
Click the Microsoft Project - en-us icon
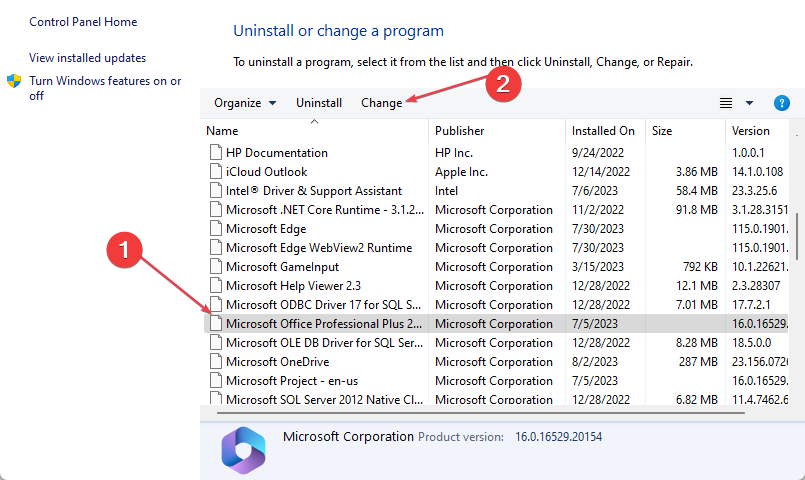216,380
